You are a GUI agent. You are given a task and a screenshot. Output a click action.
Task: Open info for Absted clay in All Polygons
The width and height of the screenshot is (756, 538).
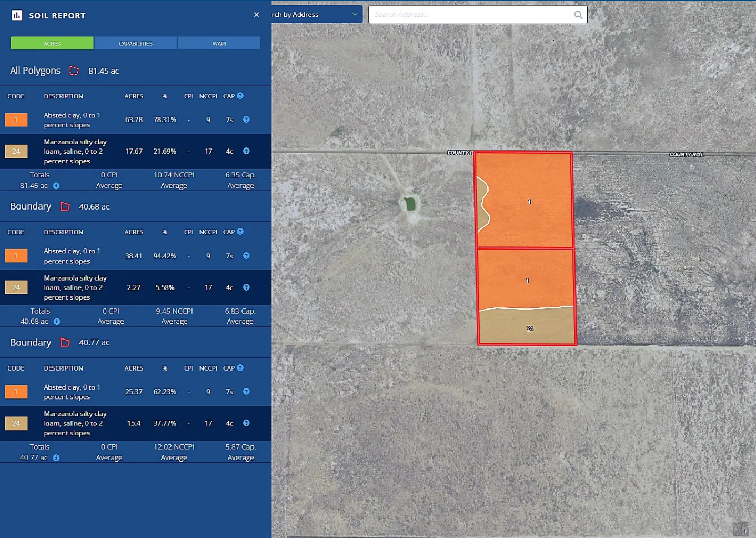tap(246, 119)
